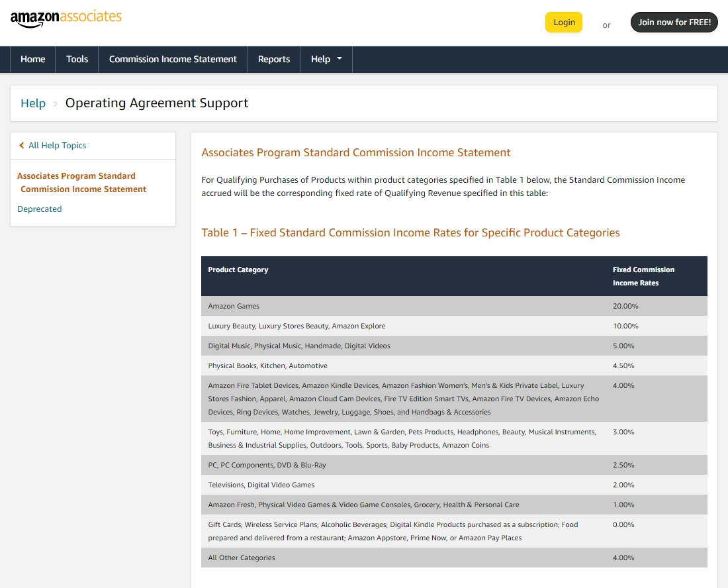The image size is (728, 588).
Task: Click the Operating Agreement Support page title
Action: (x=157, y=103)
